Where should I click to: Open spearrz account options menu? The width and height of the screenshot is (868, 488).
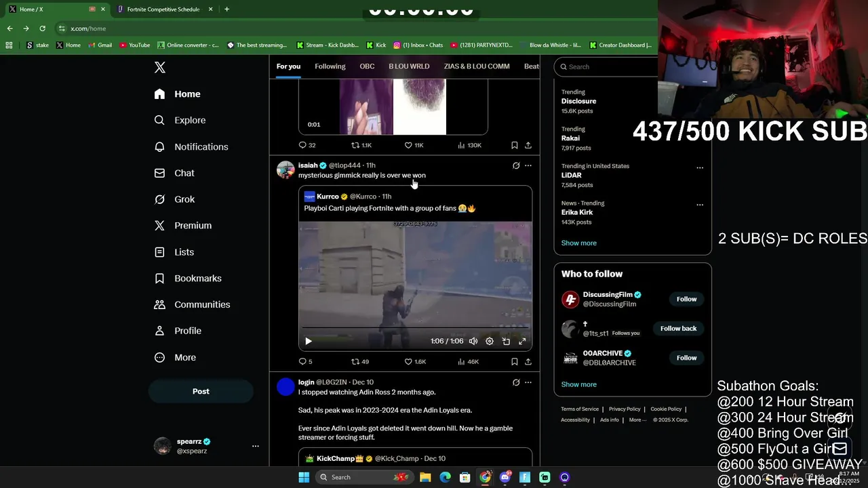point(256,446)
